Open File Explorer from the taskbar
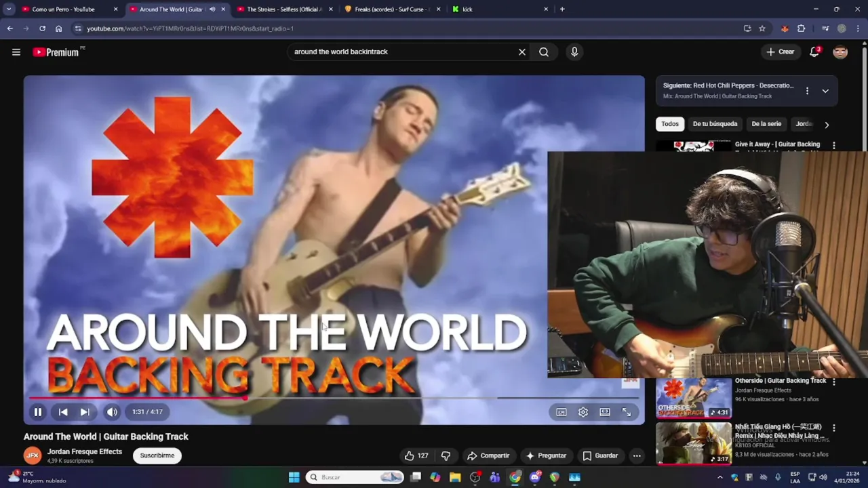Screen dimensions: 868x488 pos(455,477)
